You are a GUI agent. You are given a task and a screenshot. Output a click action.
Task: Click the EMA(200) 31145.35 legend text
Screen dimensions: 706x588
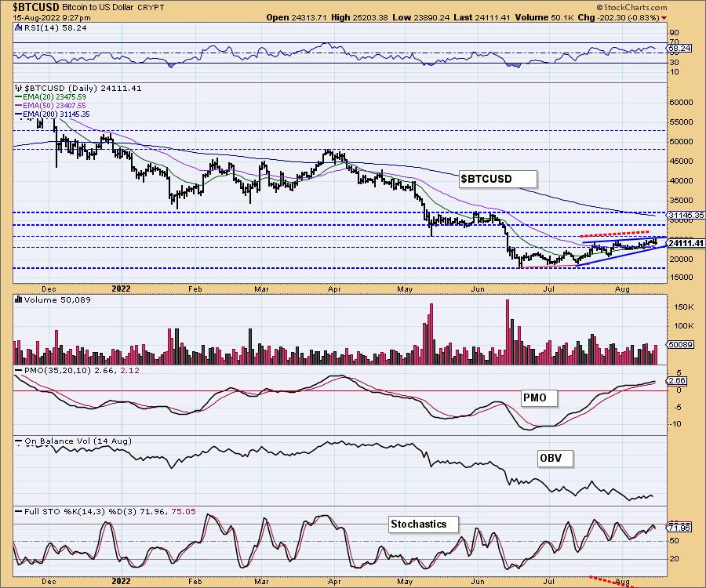[56, 114]
